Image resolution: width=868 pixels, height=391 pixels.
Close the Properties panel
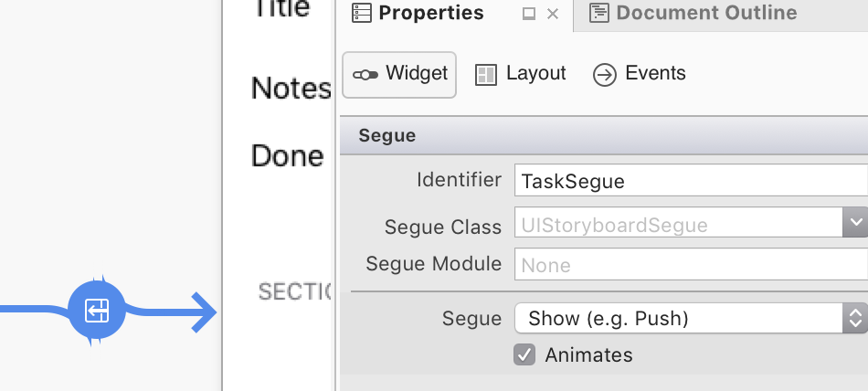[552, 14]
